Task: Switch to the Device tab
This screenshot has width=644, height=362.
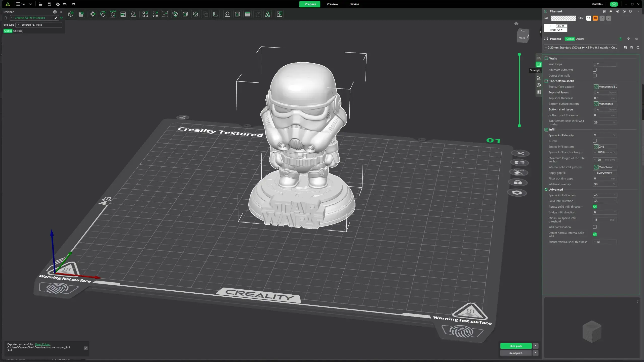Action: click(x=354, y=4)
